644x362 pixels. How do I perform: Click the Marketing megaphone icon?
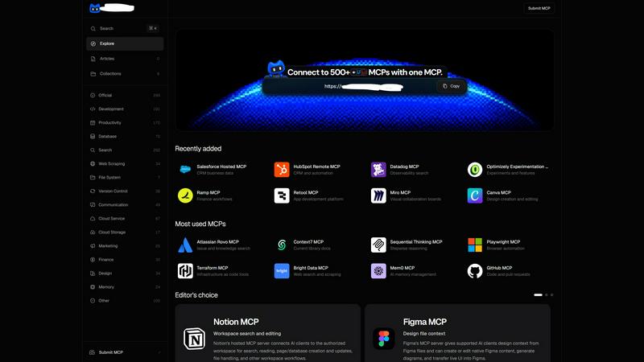point(93,246)
